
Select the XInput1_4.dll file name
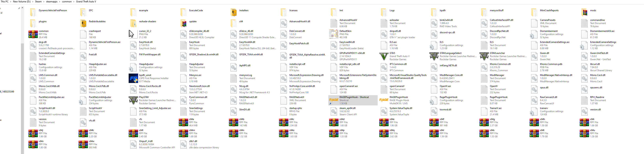[146, 141]
